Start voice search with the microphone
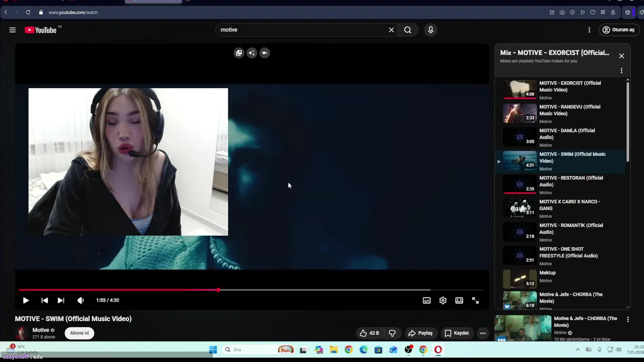Screen dimensions: 644x362 click(431, 30)
